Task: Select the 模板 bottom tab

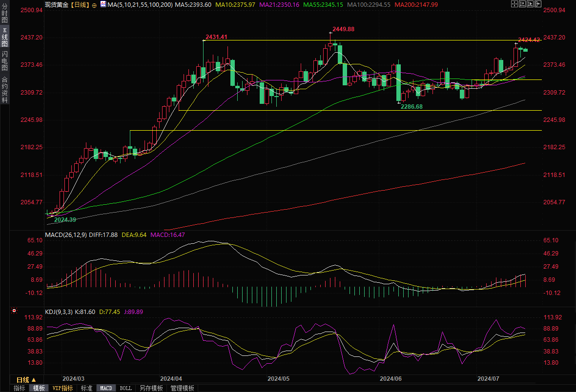Action: click(x=39, y=388)
